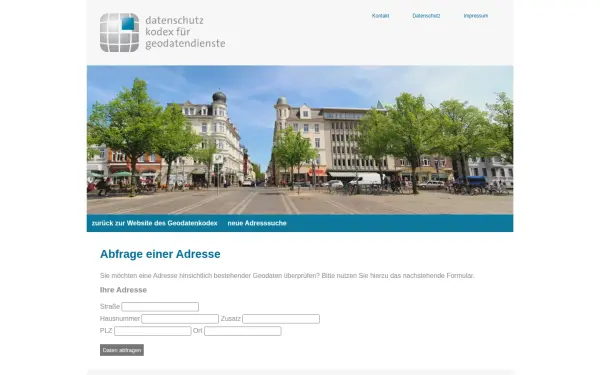The width and height of the screenshot is (600, 375).
Task: Open the Kontakt link
Action: (380, 16)
